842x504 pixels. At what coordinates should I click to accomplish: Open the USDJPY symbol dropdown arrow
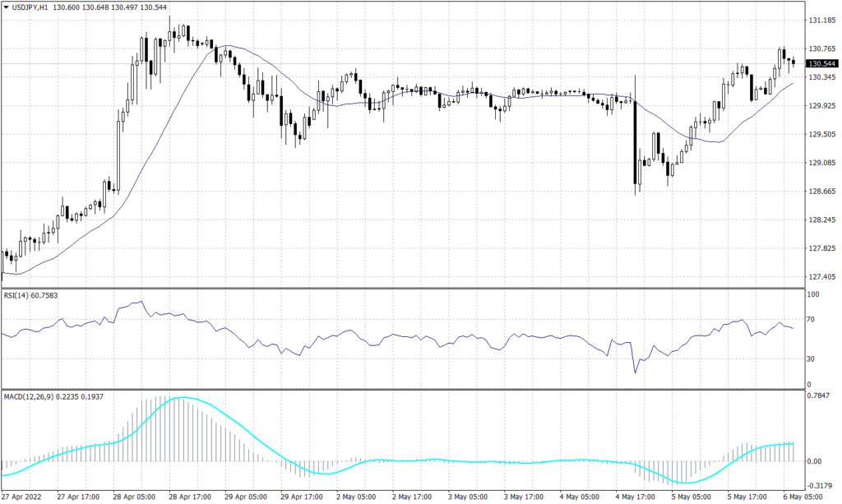(7, 7)
